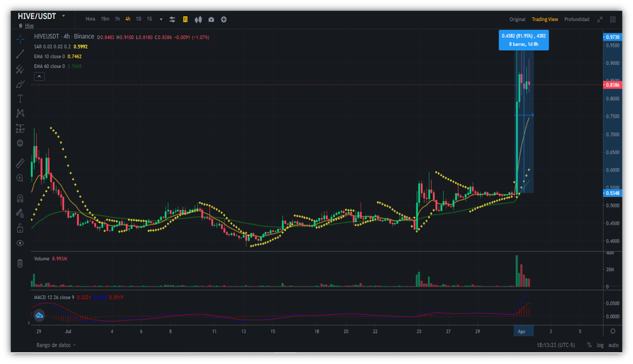
Task: Click the 0.8386 current price label on axis
Action: (x=612, y=85)
